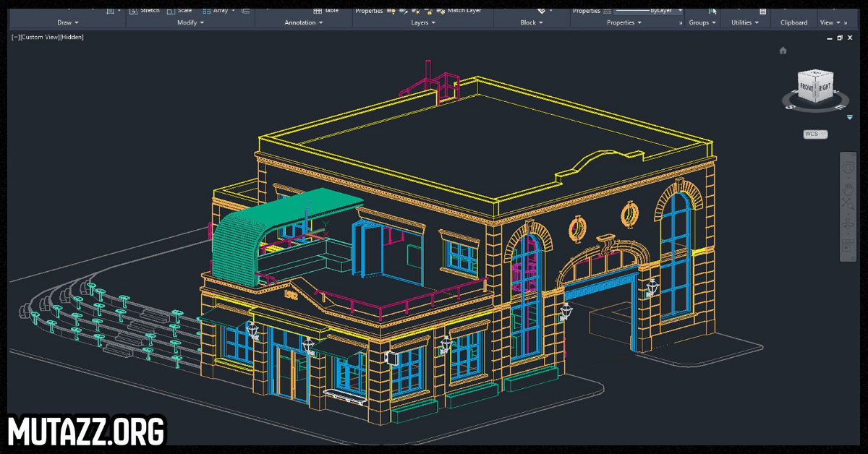Toggle the [Hidden] visual style control
Screen dimensions: 868x454
click(x=71, y=37)
